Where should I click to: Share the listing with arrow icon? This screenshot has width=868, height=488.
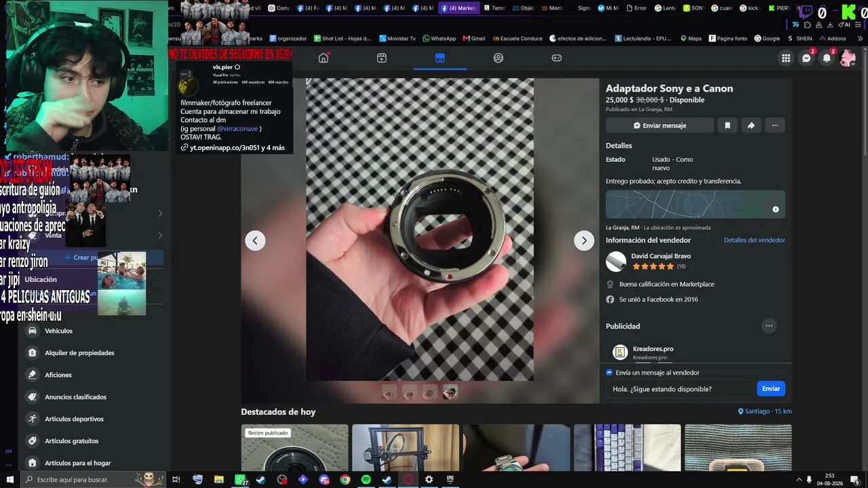pyautogui.click(x=751, y=125)
